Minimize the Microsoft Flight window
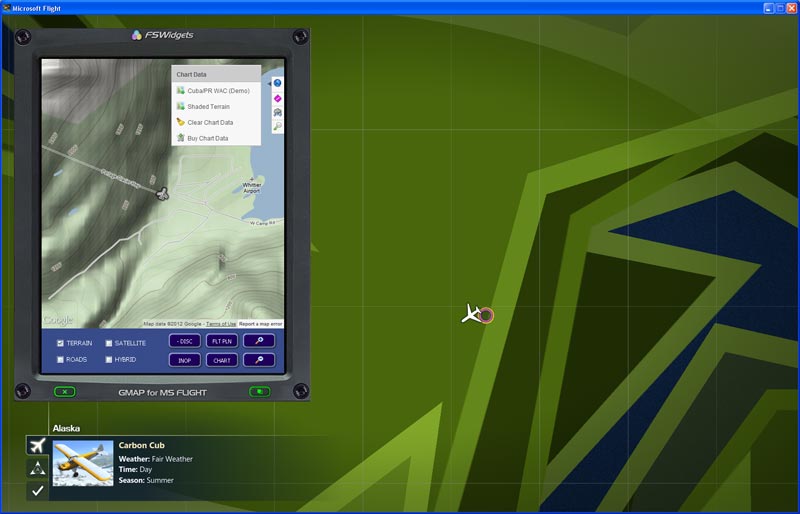The width and height of the screenshot is (800, 514). pos(768,8)
